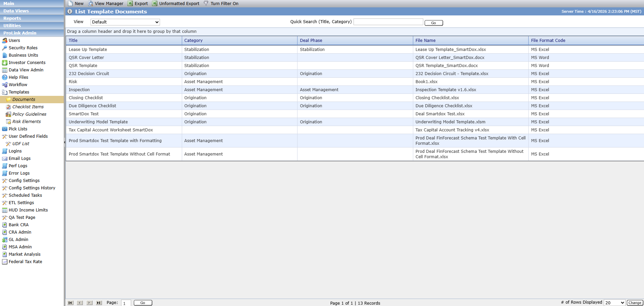Open View Manager icon

[x=91, y=3]
